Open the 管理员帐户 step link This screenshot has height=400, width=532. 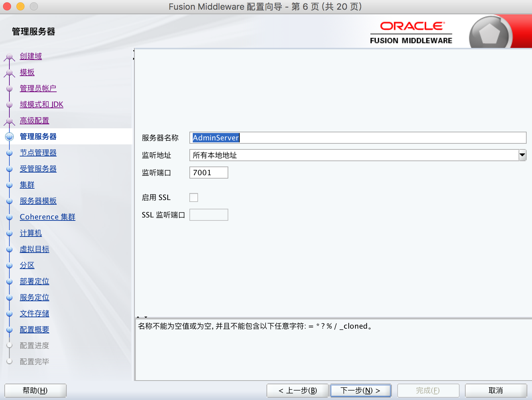(x=38, y=88)
